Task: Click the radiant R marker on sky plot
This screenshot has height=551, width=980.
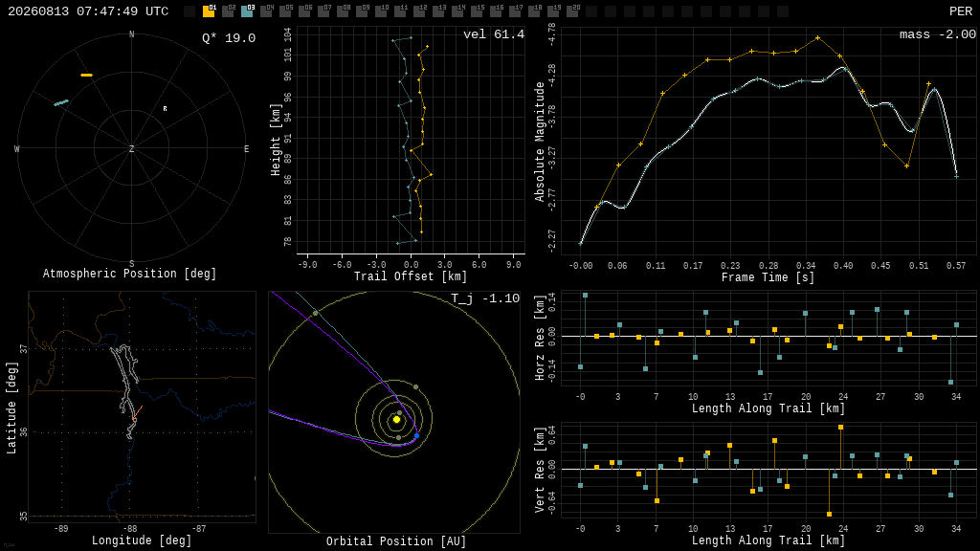Action: [165, 109]
